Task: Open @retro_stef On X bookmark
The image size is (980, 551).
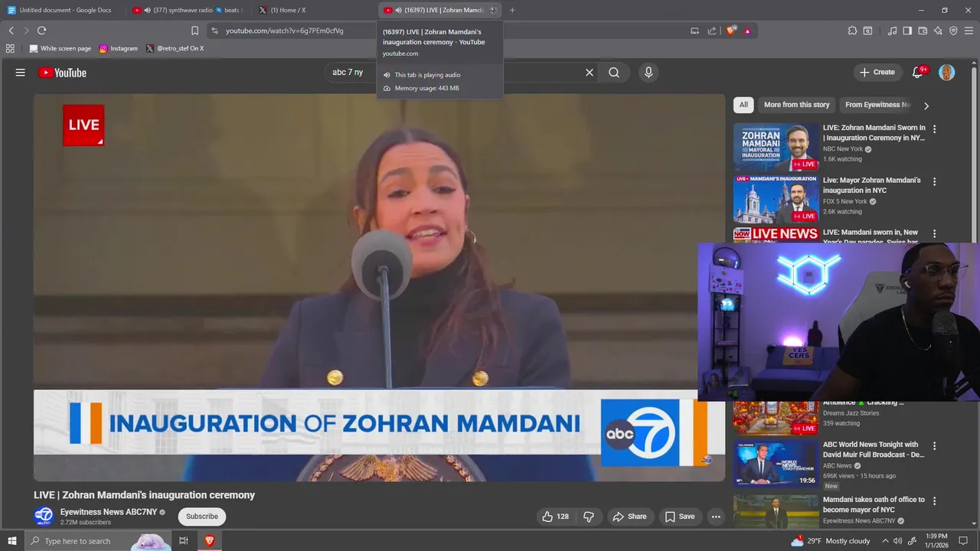Action: point(175,48)
